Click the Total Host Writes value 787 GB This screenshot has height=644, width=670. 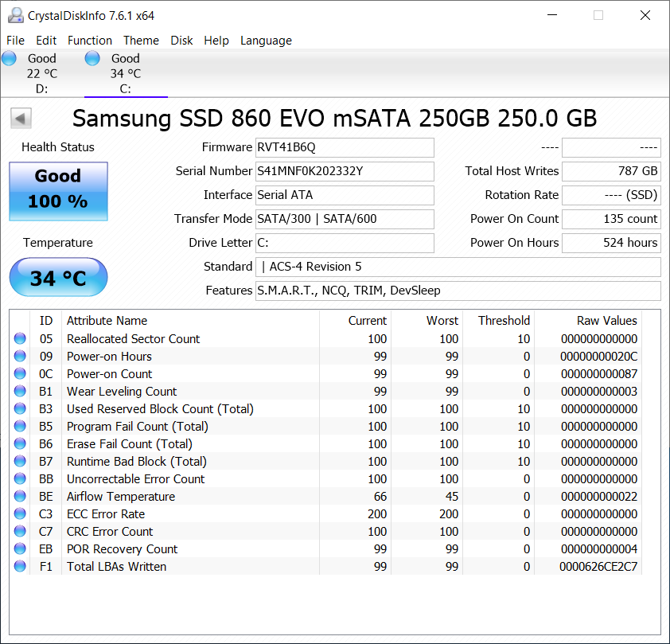611,171
